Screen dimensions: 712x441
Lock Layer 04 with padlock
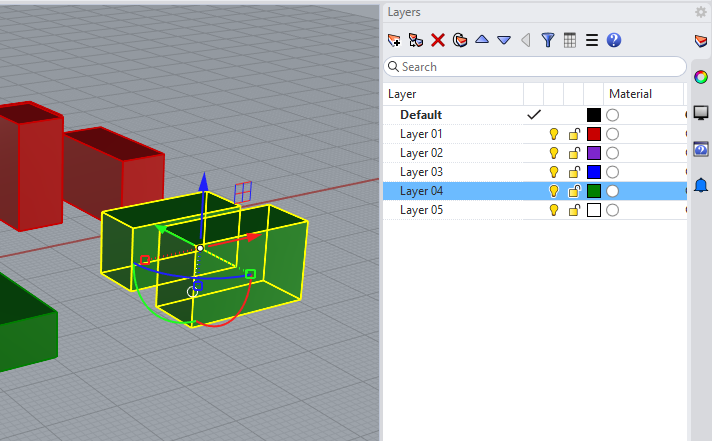click(x=574, y=191)
